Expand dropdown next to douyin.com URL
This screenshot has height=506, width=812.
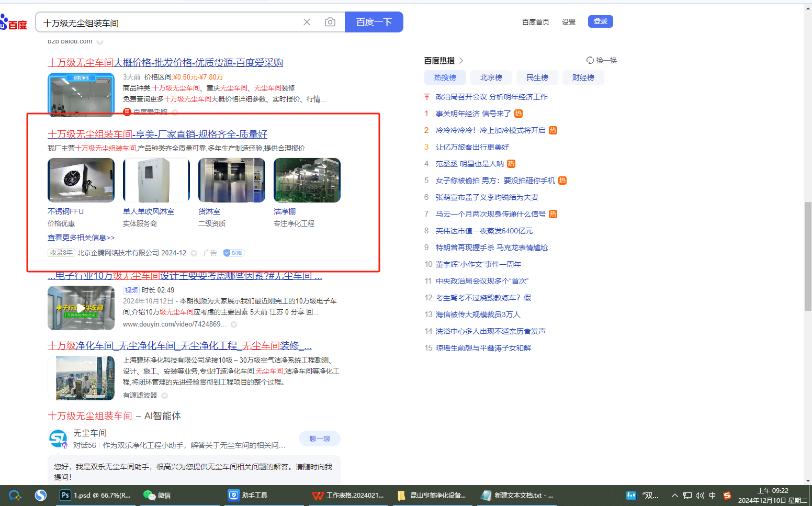[x=234, y=324]
